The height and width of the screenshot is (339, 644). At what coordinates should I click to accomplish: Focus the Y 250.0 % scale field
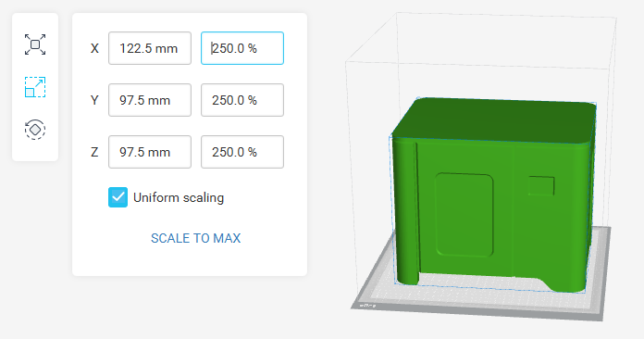[242, 100]
